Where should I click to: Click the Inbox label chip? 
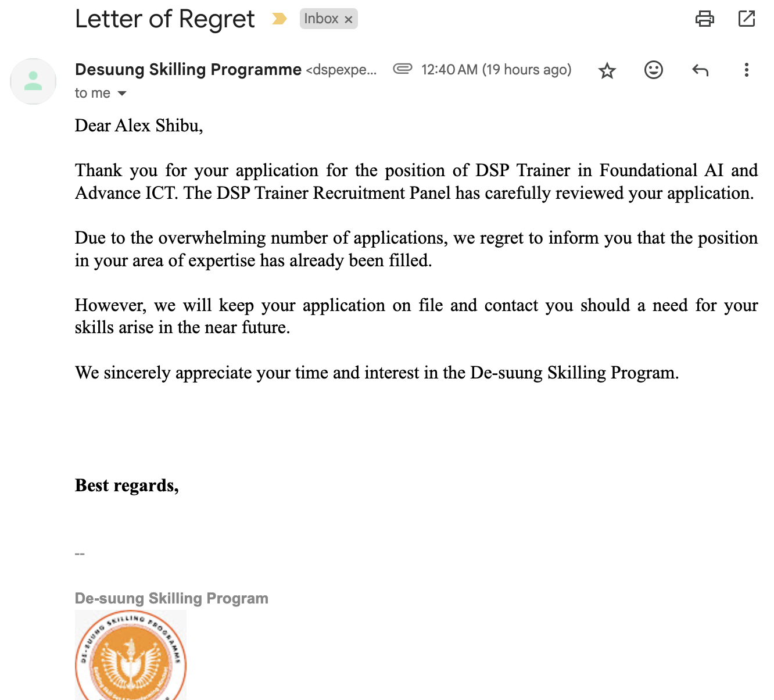[321, 19]
